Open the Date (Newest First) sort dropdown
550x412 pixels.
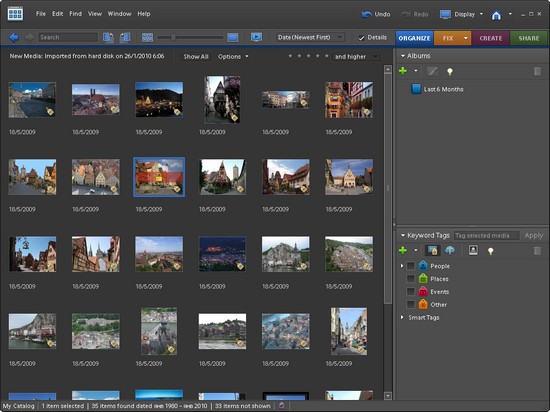310,37
